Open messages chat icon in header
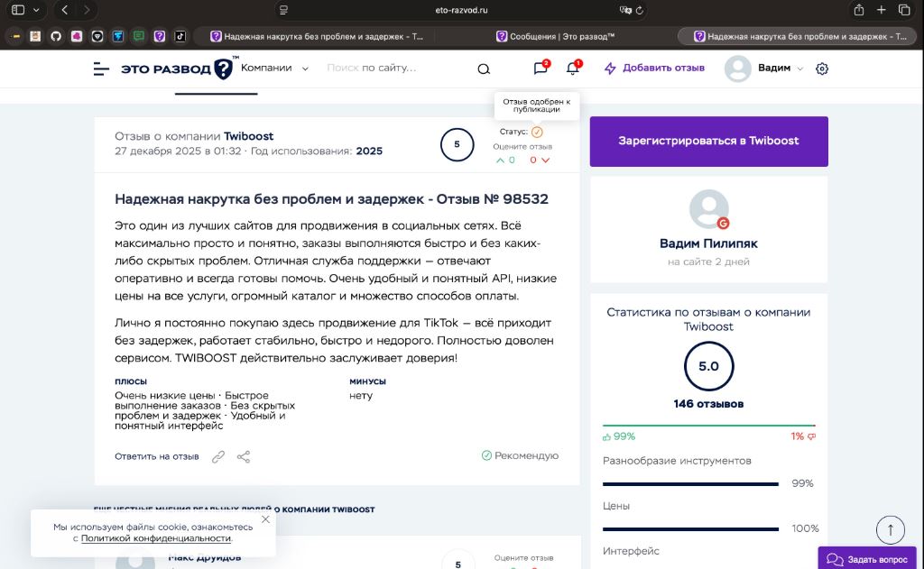 click(540, 69)
